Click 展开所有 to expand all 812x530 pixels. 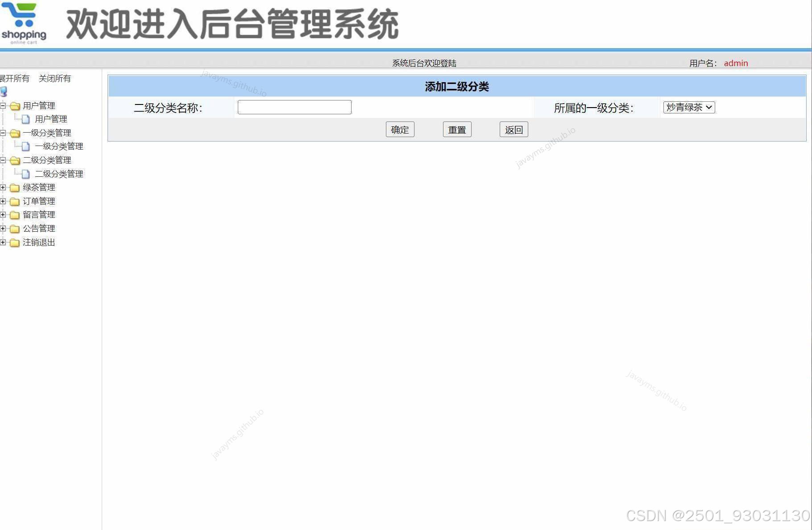tap(14, 79)
